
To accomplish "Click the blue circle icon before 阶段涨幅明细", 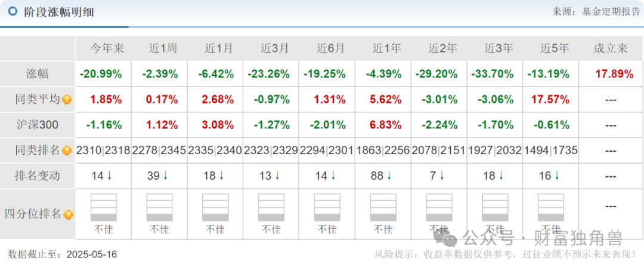I will (12, 11).
